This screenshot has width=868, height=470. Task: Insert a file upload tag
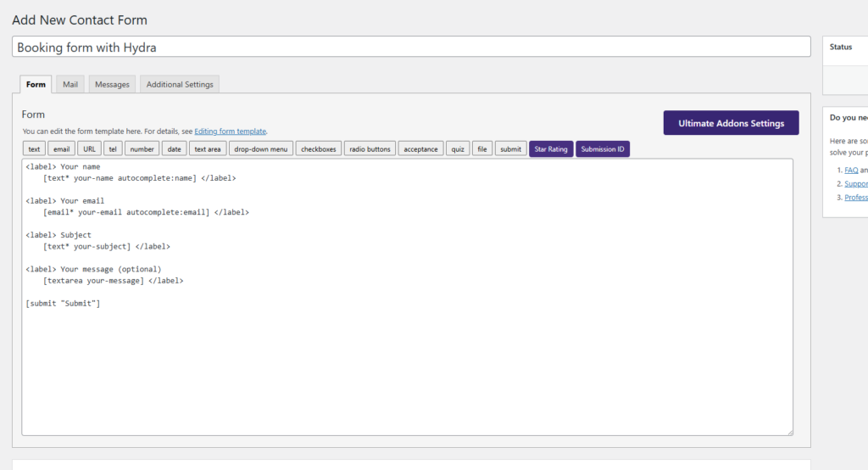(482, 149)
